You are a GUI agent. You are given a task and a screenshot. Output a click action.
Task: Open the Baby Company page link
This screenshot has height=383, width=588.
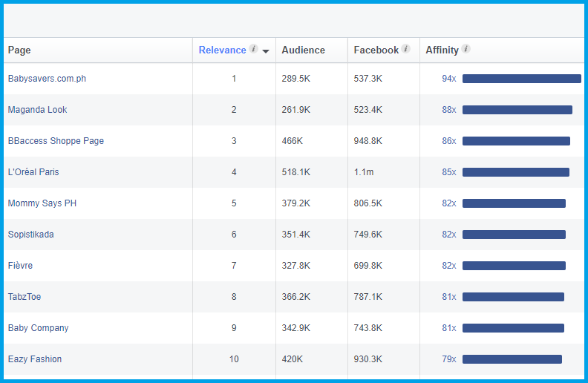pos(38,328)
